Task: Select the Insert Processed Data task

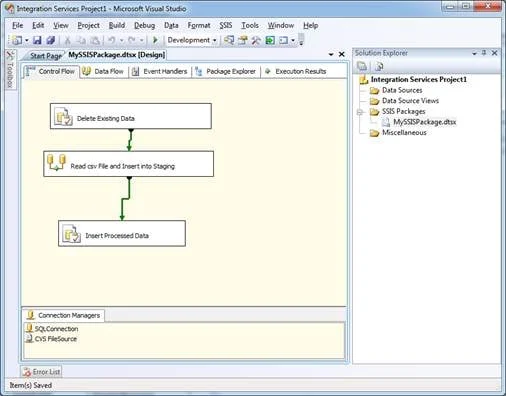Action: pos(122,233)
